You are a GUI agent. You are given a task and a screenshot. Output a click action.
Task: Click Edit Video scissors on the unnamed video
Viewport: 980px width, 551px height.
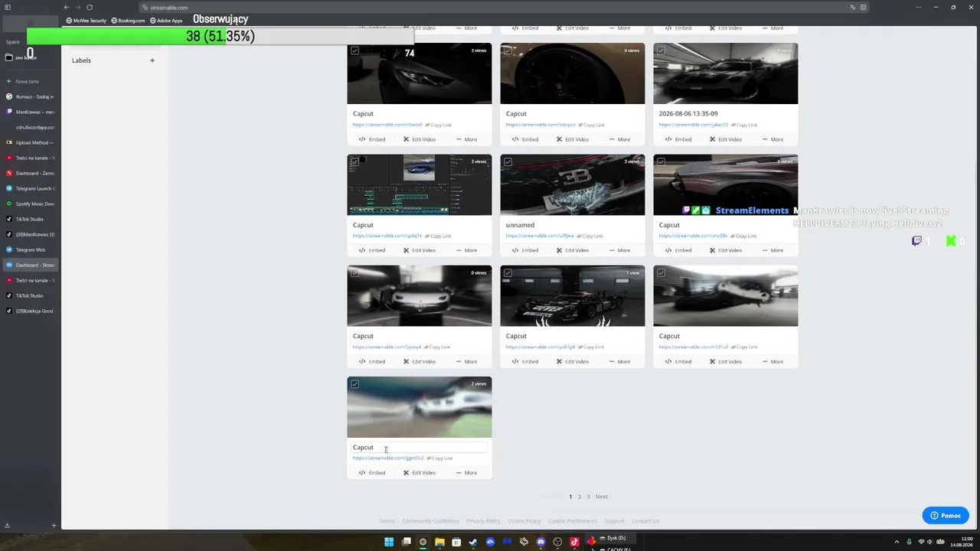tap(572, 250)
